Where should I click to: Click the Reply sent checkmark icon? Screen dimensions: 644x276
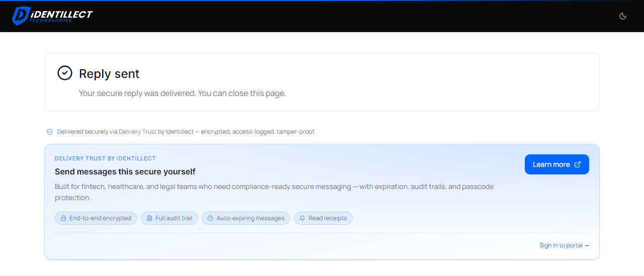tap(65, 73)
